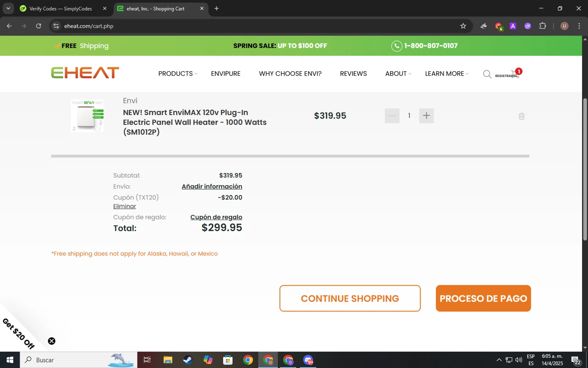
Task: Show hidden system tray icons
Action: click(x=499, y=360)
